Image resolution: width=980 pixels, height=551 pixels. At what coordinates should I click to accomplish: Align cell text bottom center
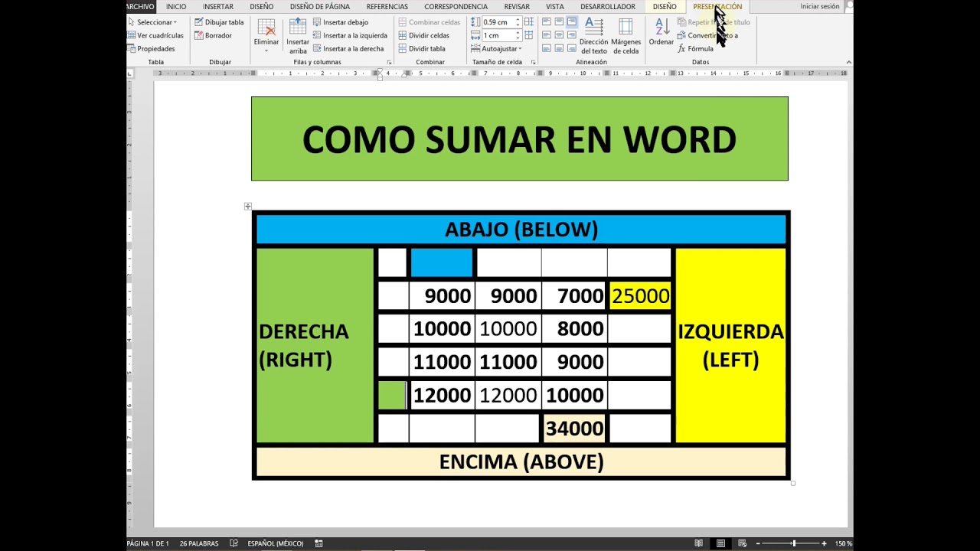click(x=559, y=48)
